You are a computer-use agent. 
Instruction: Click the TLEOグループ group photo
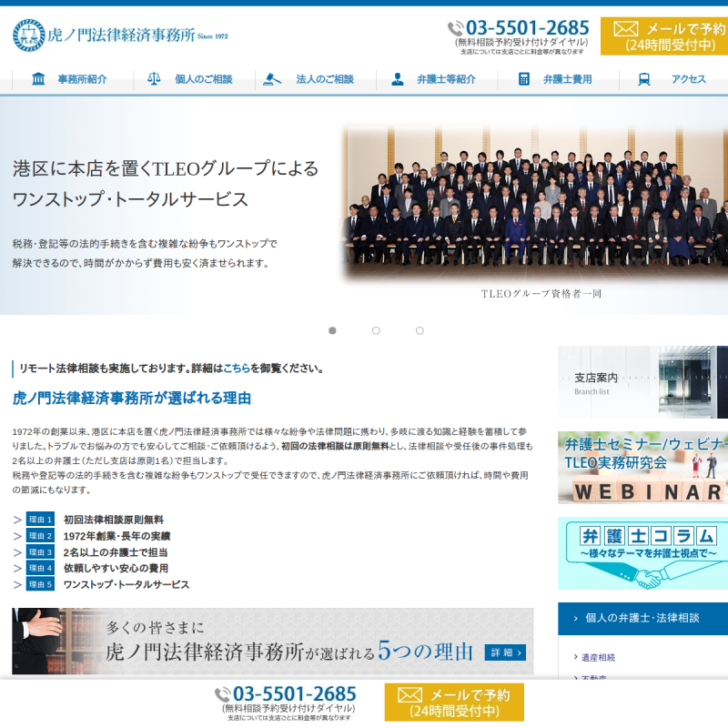(x=535, y=203)
